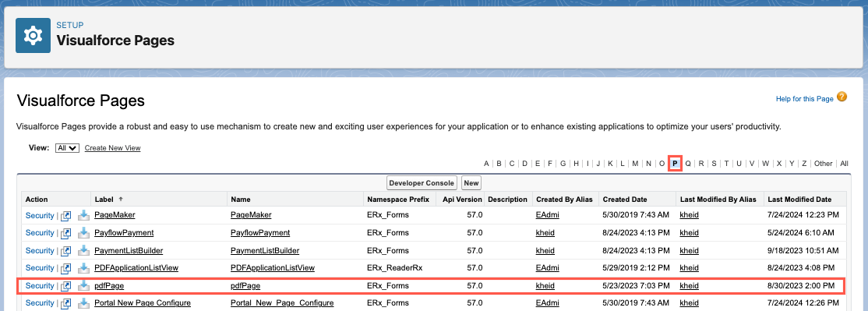Viewport: 868px width, 311px height.
Task: Sort by the Label column ascending arrow
Action: pos(121,200)
